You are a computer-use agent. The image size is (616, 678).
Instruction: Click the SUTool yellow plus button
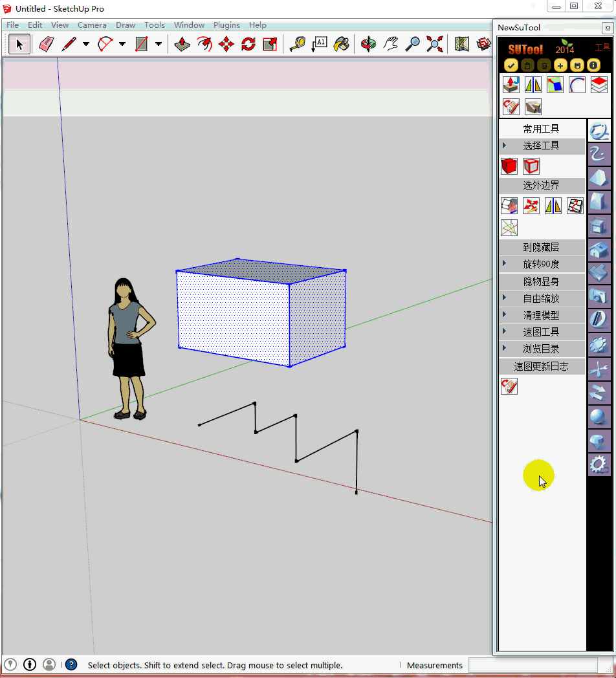[560, 66]
